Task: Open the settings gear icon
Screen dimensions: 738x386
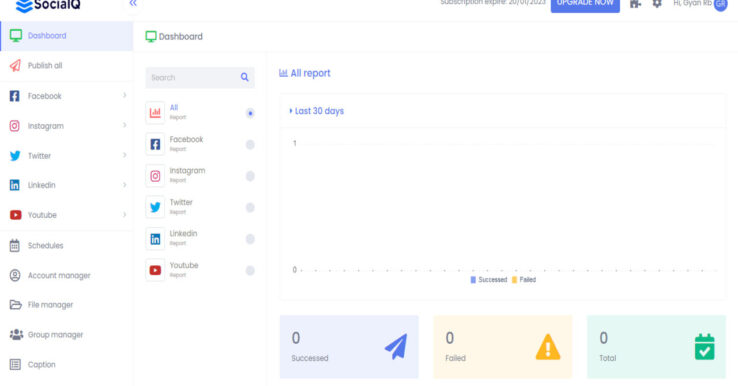Action: coord(657,3)
